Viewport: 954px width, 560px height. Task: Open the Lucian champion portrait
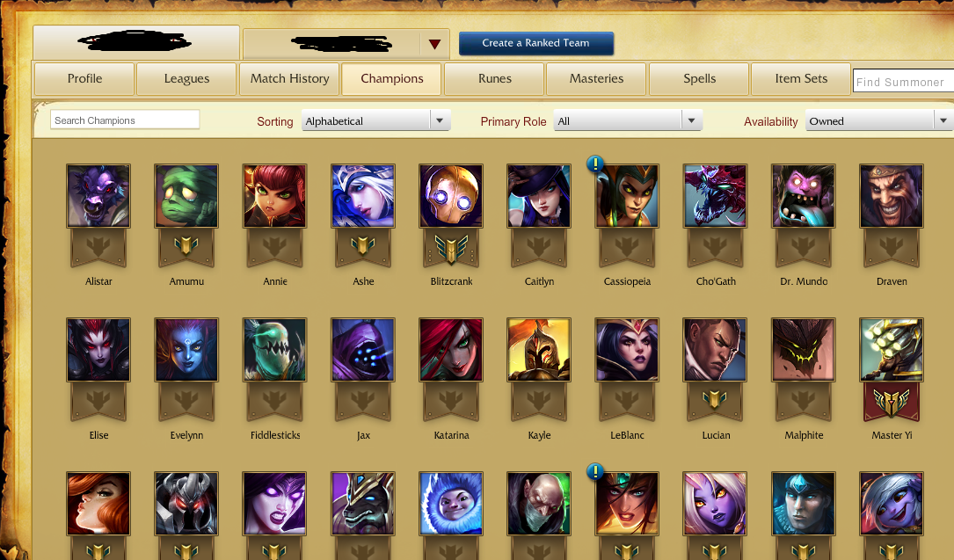click(715, 350)
